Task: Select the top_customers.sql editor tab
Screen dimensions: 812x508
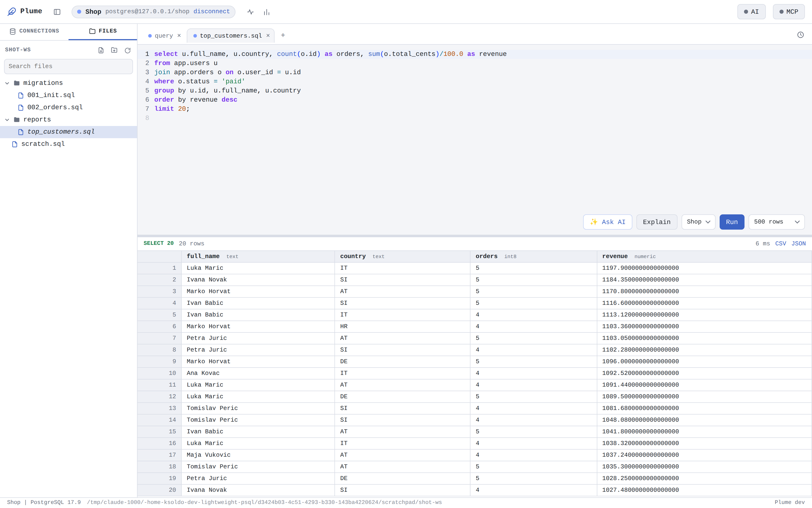Action: click(x=231, y=36)
